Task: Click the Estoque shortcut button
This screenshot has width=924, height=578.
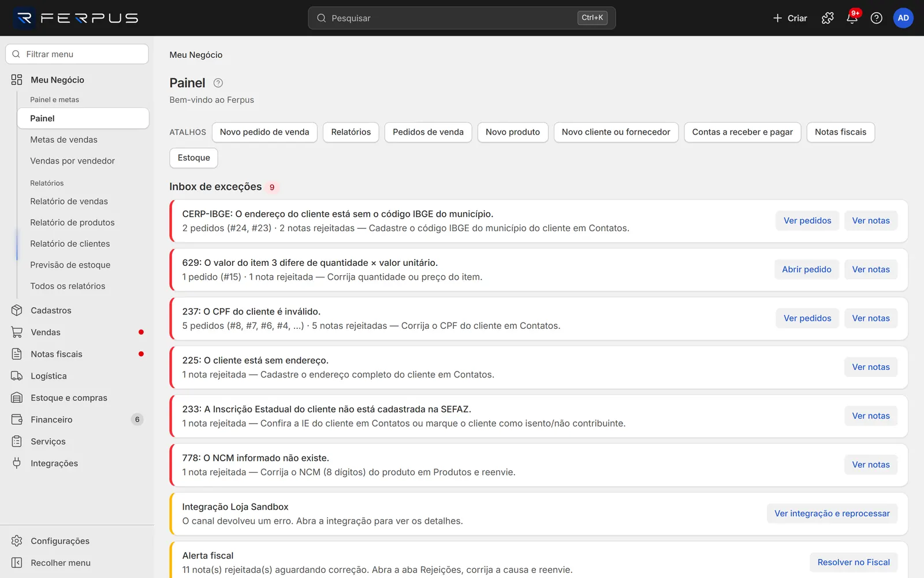Action: tap(193, 158)
